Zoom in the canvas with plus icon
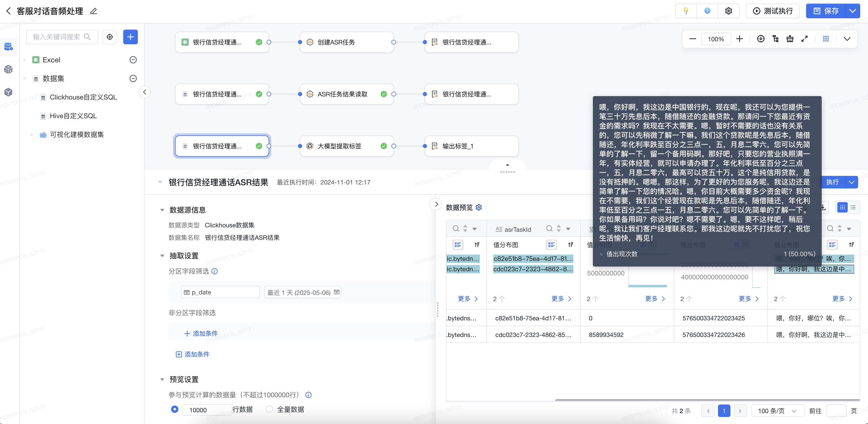Screen dimensions: 868x424 pos(739,39)
